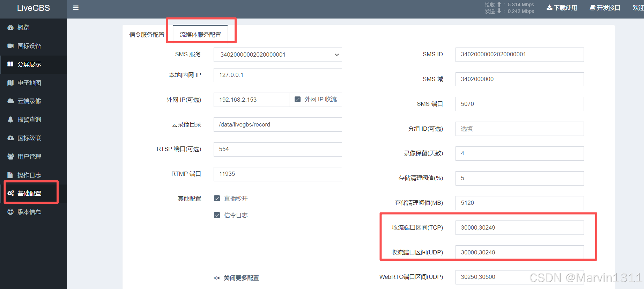Click the SMS 端口 field showing 5070

pyautogui.click(x=519, y=104)
